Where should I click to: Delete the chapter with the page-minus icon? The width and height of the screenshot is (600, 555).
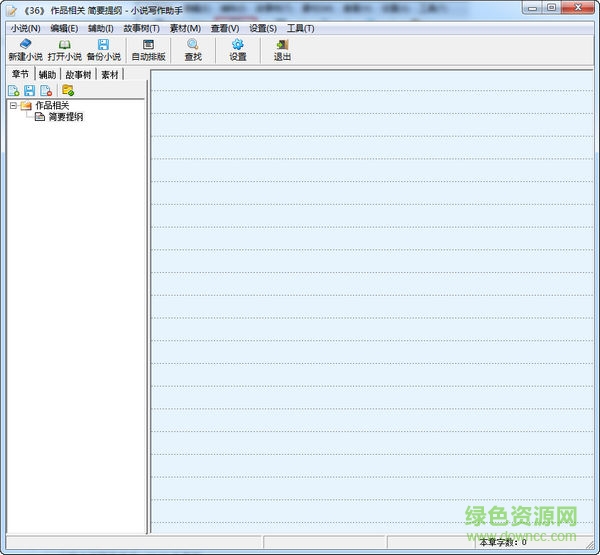point(46,91)
